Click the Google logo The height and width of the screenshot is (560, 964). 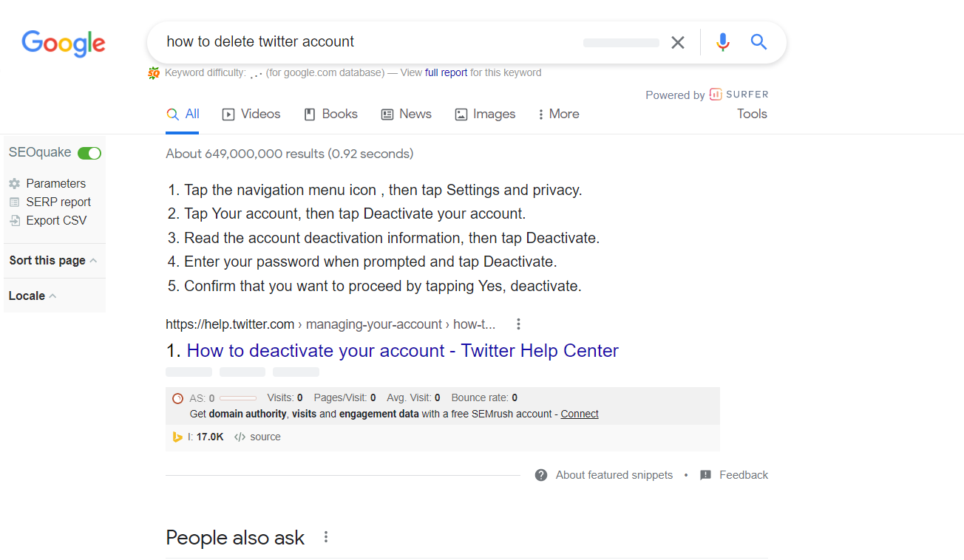click(64, 43)
